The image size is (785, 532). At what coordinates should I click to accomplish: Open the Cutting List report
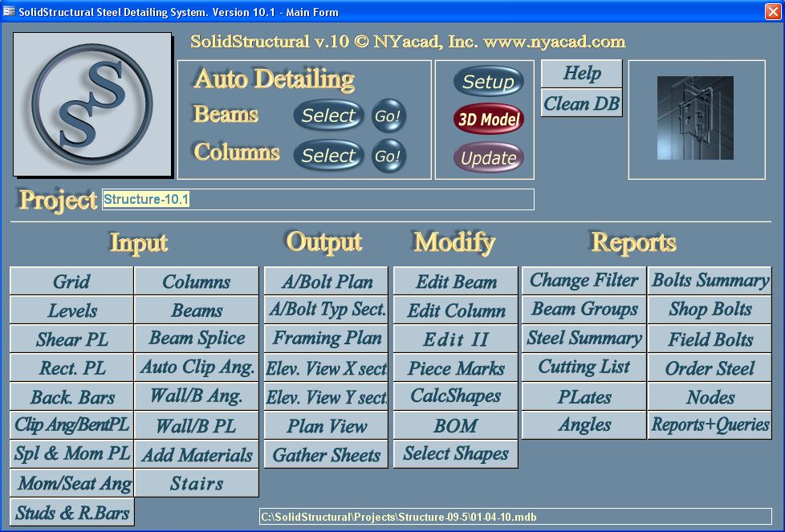(584, 368)
